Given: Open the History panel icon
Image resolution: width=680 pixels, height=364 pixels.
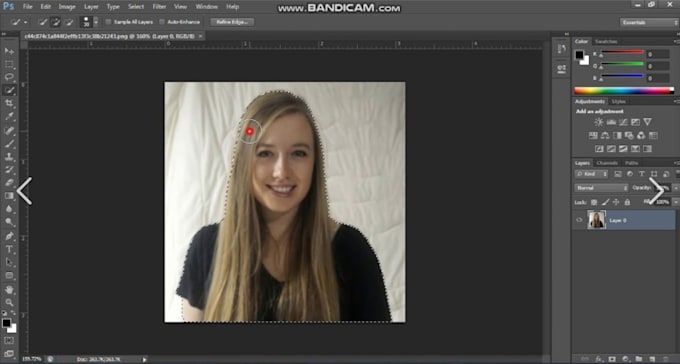Looking at the screenshot, I should pos(562,49).
